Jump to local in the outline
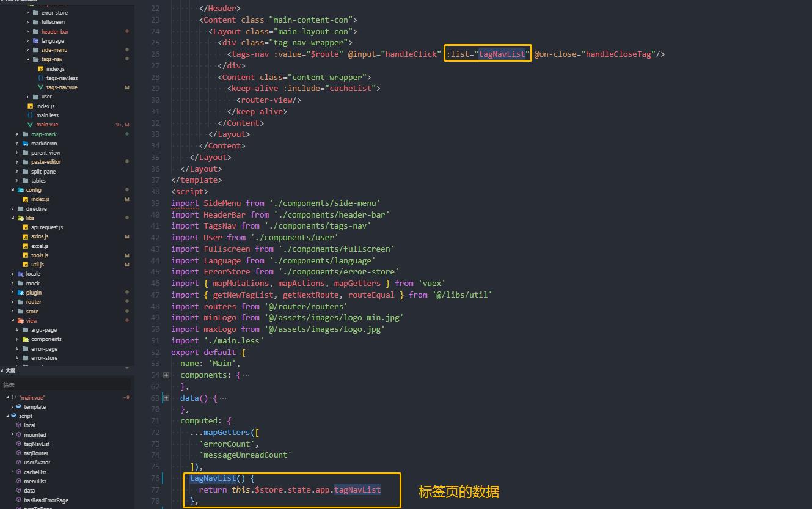 (30, 425)
